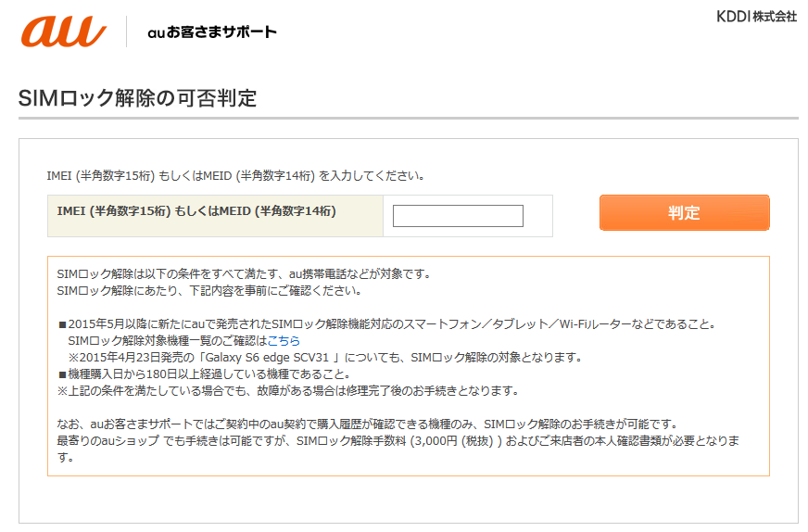Click the bold IMEI label cell beside the input
Screen dimensions: 808x532
[215, 216]
